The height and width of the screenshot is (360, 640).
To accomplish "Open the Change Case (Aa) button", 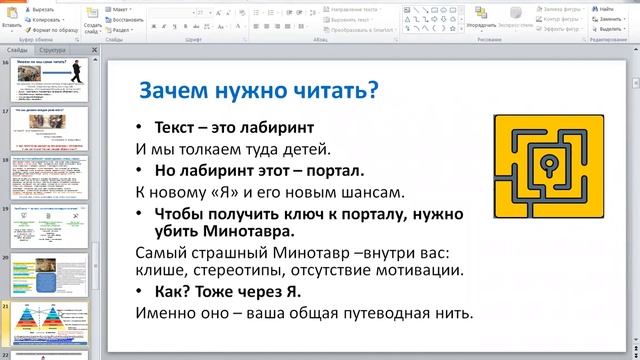I will [222, 27].
